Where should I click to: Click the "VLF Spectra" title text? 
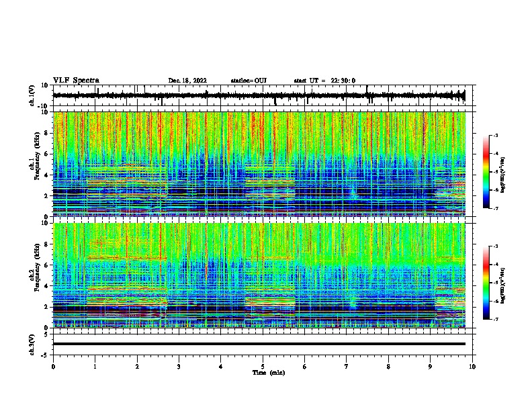(x=76, y=81)
